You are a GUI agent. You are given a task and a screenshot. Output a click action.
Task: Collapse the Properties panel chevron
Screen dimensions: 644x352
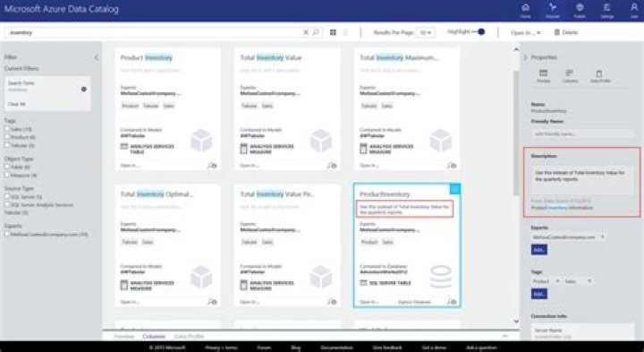tap(525, 57)
